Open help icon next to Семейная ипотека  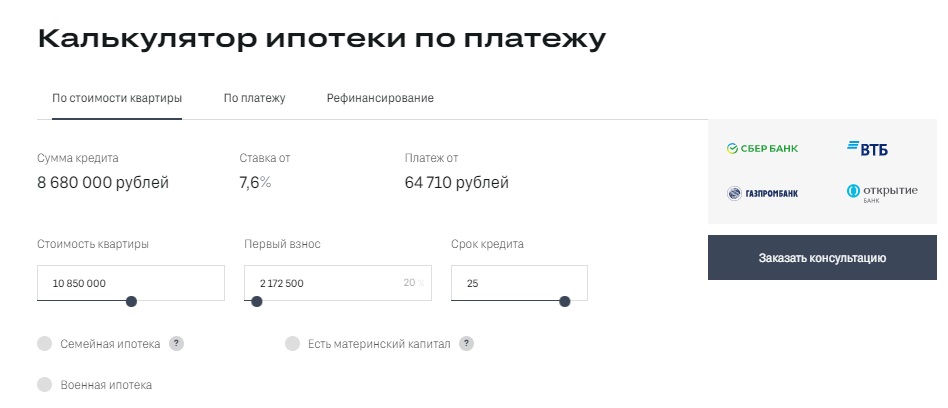point(176,343)
